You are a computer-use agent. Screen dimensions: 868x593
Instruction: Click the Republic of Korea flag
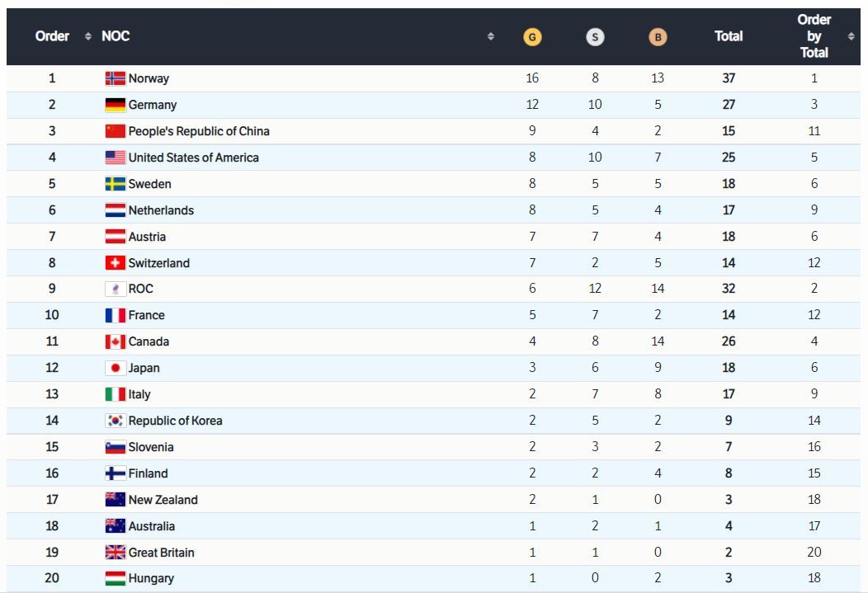point(115,421)
